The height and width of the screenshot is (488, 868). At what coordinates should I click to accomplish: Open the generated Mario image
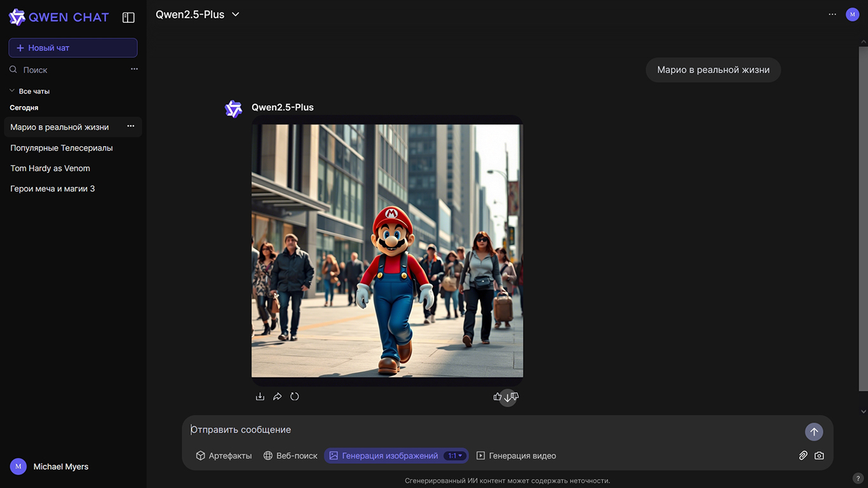[387, 250]
